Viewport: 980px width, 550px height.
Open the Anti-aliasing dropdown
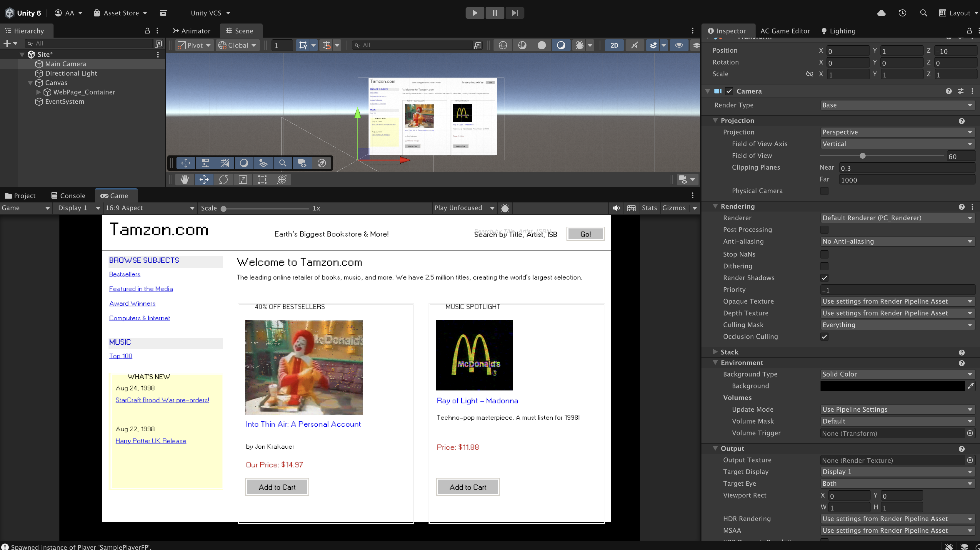[x=897, y=242]
